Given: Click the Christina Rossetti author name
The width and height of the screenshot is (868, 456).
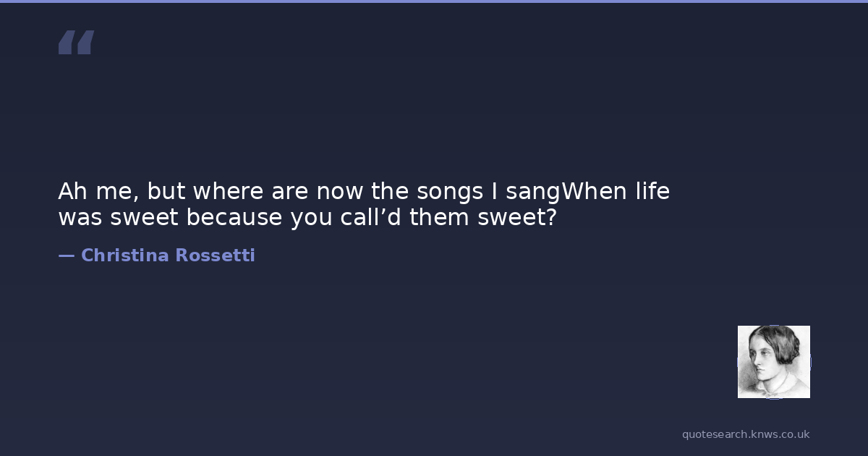Looking at the screenshot, I should pyautogui.click(x=168, y=256).
